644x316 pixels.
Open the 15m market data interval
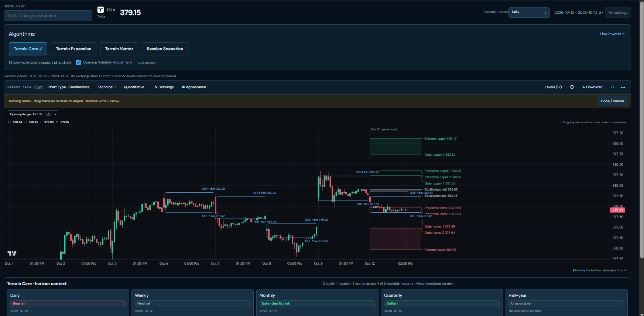pyautogui.click(x=39, y=87)
